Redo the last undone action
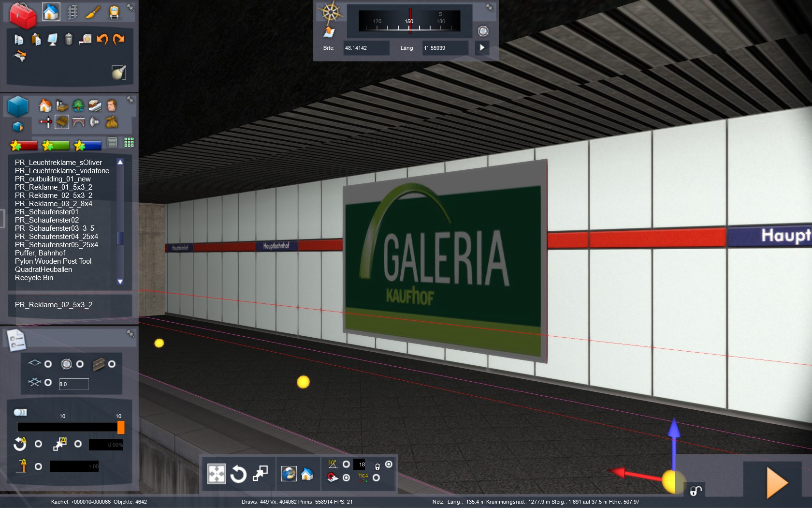Viewport: 812px width, 508px height. (118, 39)
